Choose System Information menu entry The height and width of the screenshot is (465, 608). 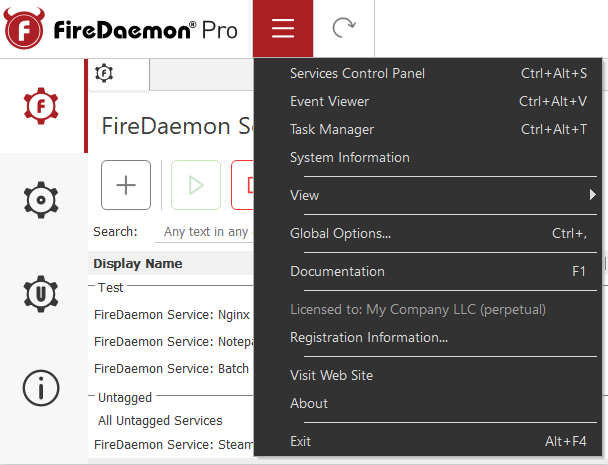click(x=428, y=157)
